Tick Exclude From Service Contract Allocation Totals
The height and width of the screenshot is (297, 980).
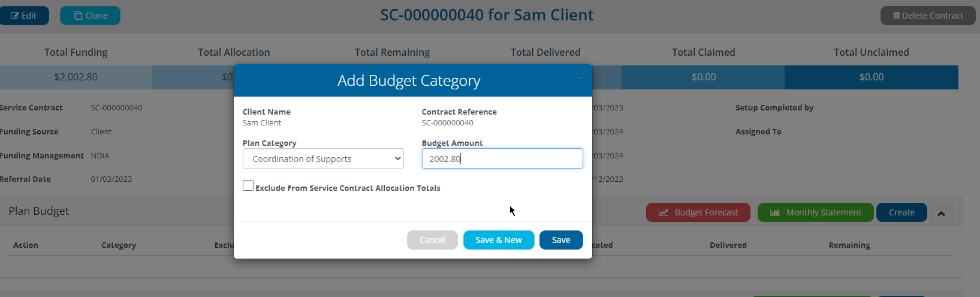tap(248, 186)
